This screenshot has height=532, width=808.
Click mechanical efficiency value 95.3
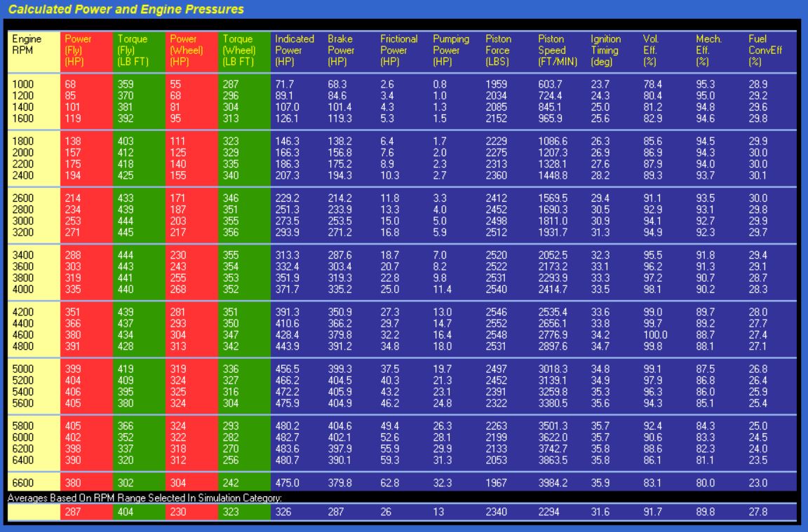(705, 84)
